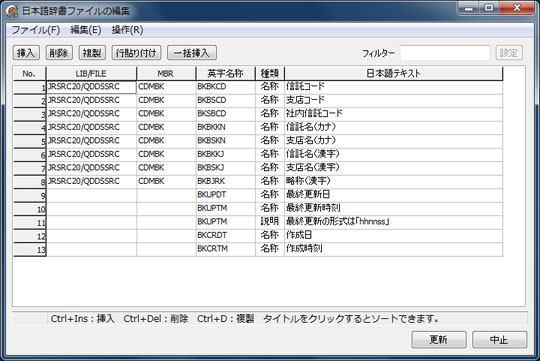Select the LIB/FILE cell in row 1
This screenshot has width=540, height=361.
[x=91, y=87]
